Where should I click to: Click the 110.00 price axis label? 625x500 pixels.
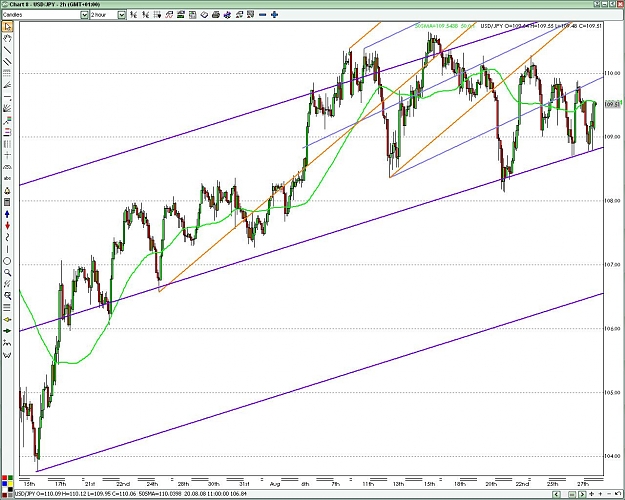coord(613,73)
